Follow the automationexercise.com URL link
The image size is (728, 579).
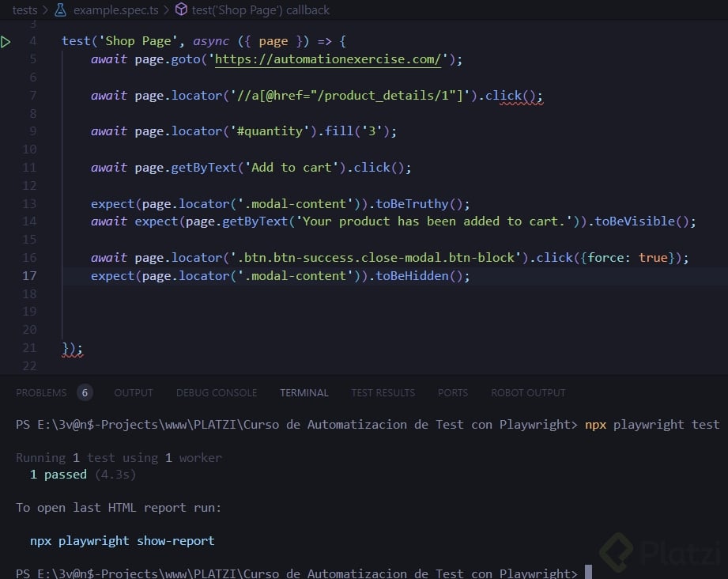tap(327, 59)
